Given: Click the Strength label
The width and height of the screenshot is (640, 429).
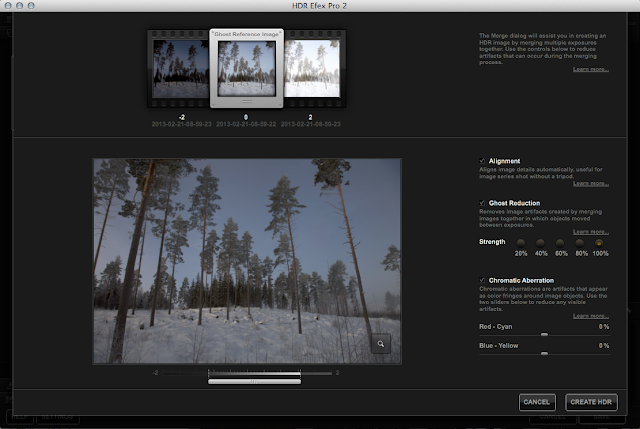Looking at the screenshot, I should [492, 242].
